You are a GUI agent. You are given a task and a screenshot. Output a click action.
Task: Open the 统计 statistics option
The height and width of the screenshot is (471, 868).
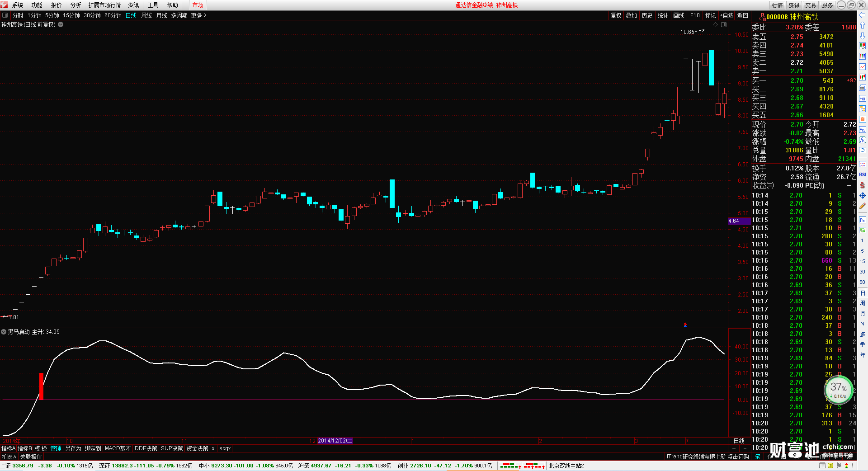point(663,15)
